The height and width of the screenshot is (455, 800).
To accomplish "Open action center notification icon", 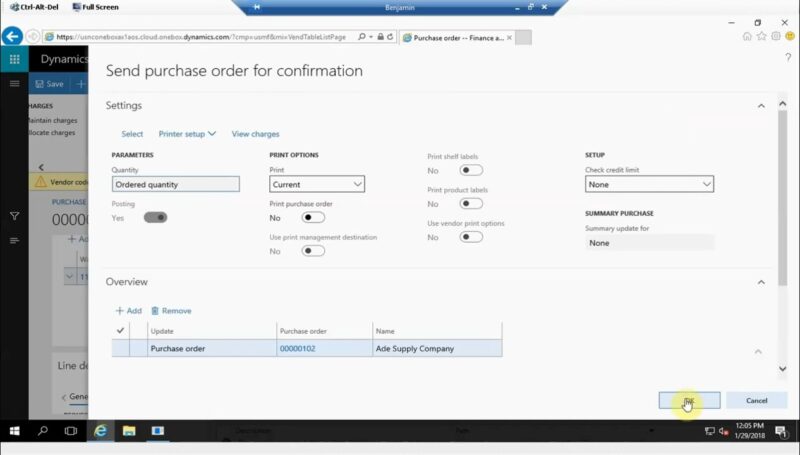I will (781, 432).
